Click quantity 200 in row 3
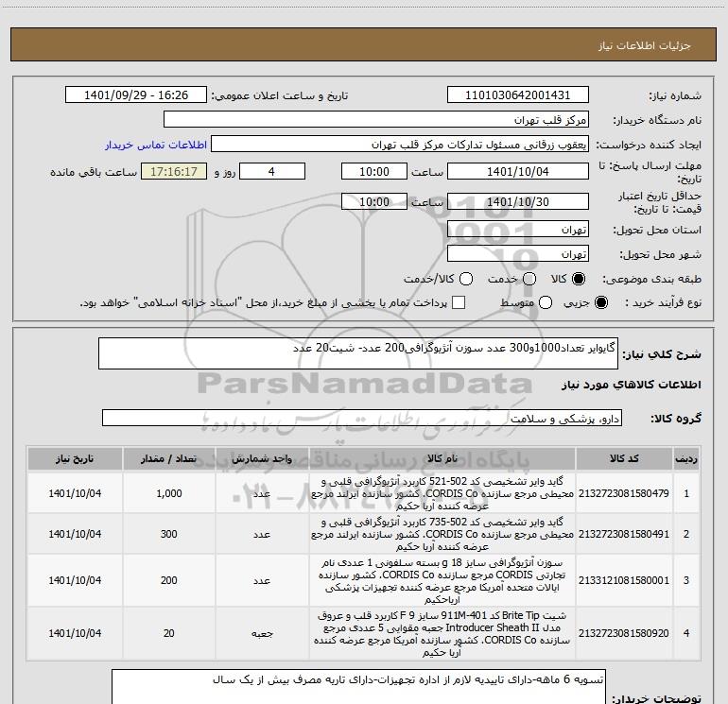728x704 pixels. coord(169,580)
